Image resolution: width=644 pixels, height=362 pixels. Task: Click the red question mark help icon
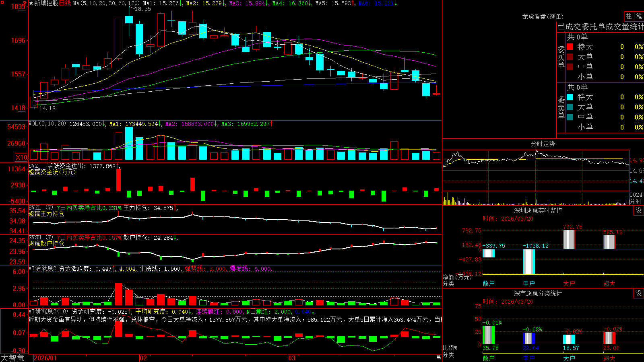(25, 3)
